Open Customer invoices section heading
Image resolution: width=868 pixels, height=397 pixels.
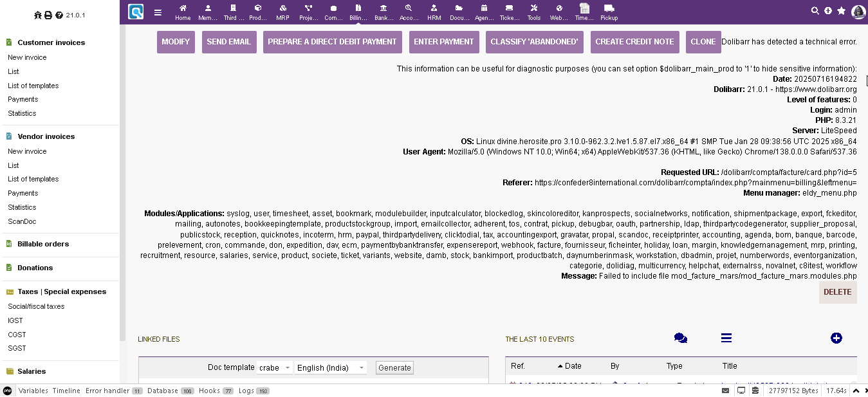click(x=51, y=42)
